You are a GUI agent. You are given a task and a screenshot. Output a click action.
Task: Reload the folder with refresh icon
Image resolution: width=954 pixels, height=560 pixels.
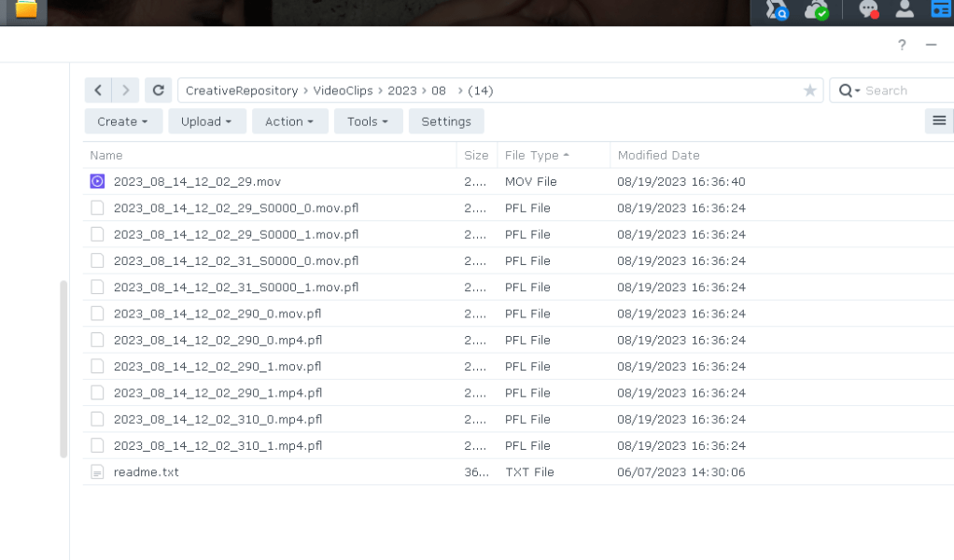(158, 91)
